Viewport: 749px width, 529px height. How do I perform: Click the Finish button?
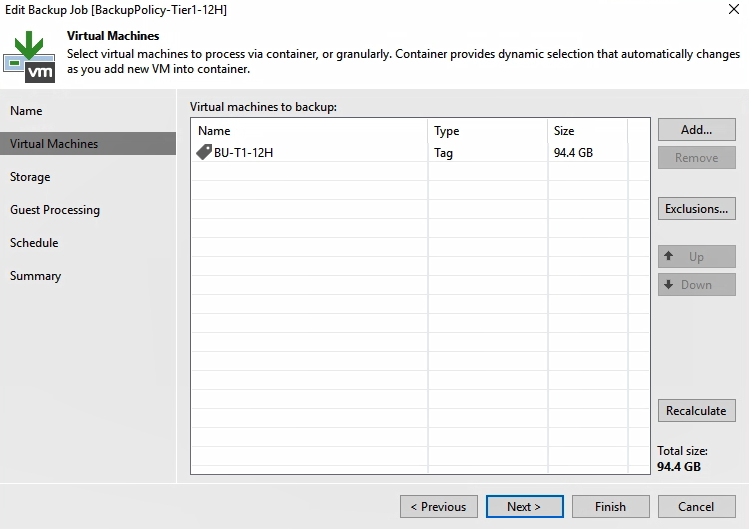click(x=610, y=507)
